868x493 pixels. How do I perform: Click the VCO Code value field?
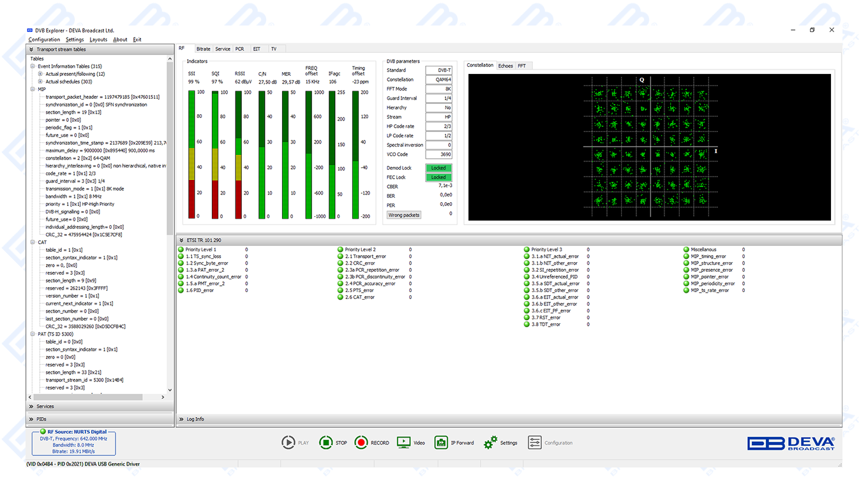click(x=438, y=154)
